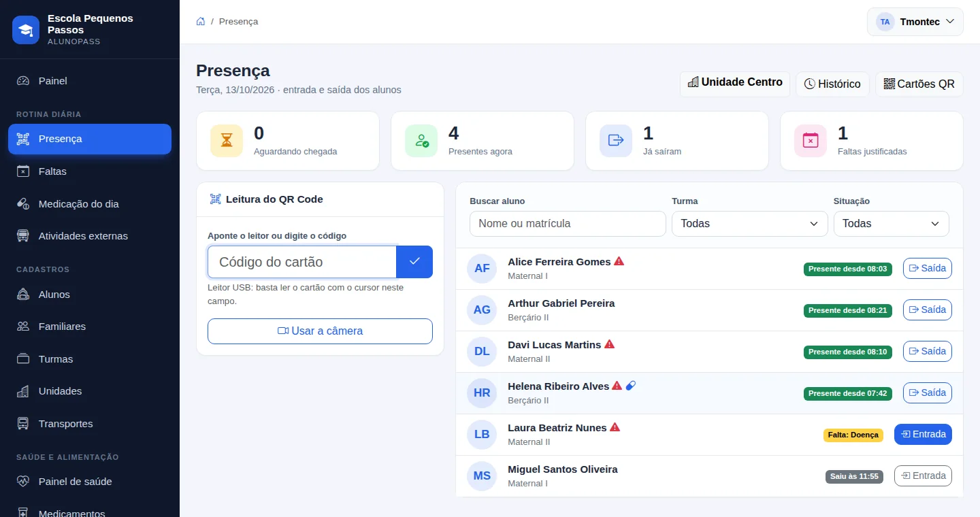Click the warning triangle next to Laura Beatriz Nunes
Viewport: 980px width, 517px height.
tap(615, 427)
